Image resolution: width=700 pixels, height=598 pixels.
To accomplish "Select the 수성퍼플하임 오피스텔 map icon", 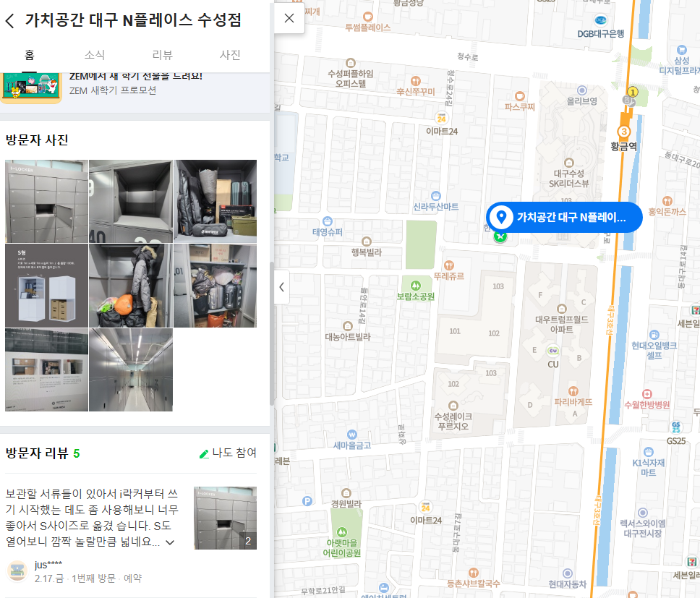I will click(x=351, y=63).
